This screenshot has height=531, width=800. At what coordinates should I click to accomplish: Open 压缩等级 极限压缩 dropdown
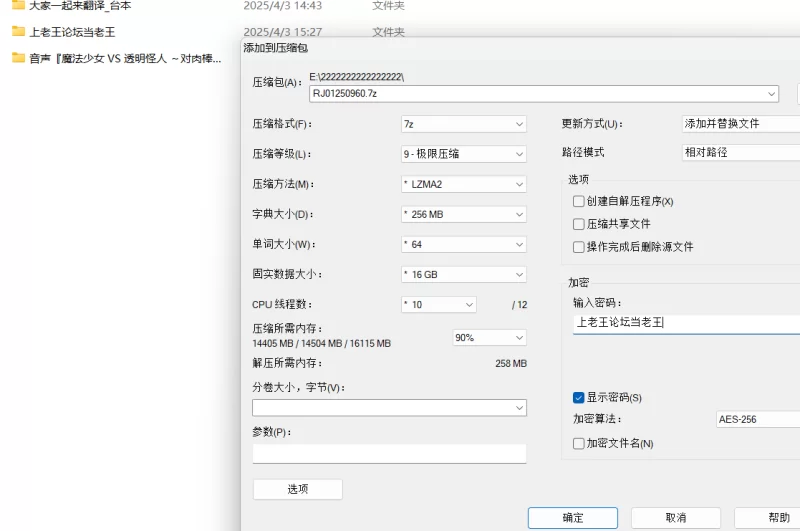(464, 154)
